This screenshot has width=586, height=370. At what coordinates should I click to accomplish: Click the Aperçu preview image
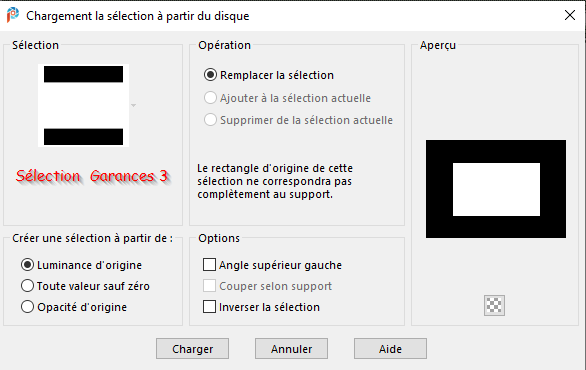(x=496, y=189)
